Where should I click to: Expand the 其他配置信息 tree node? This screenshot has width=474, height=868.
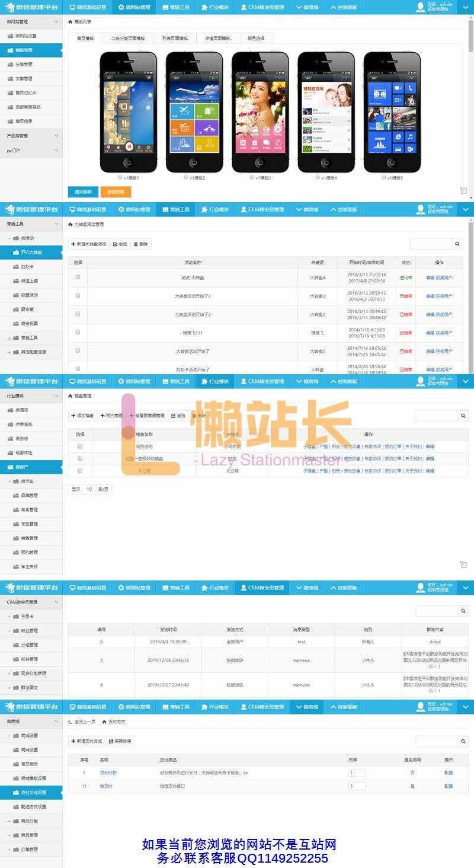coord(9,352)
